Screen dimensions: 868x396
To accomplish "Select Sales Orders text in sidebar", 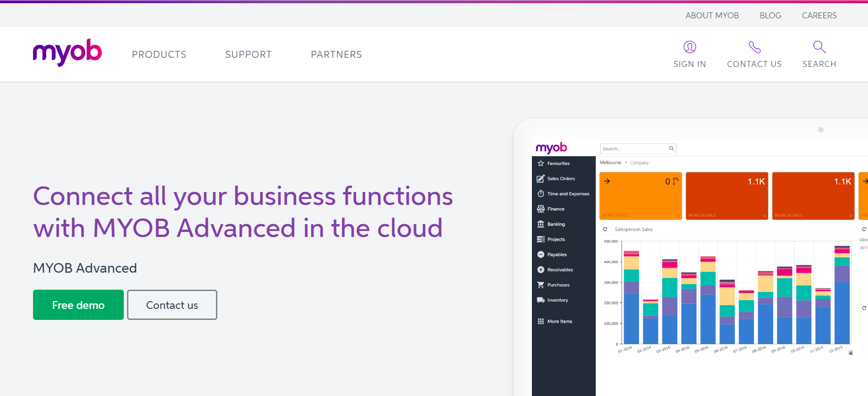I will point(561,179).
